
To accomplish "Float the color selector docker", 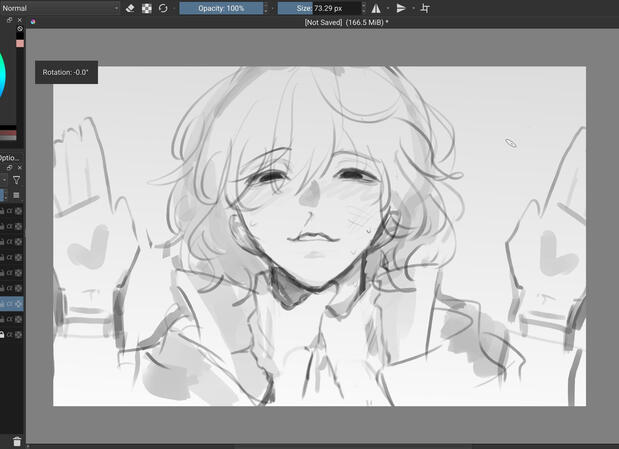I will click(10, 20).
